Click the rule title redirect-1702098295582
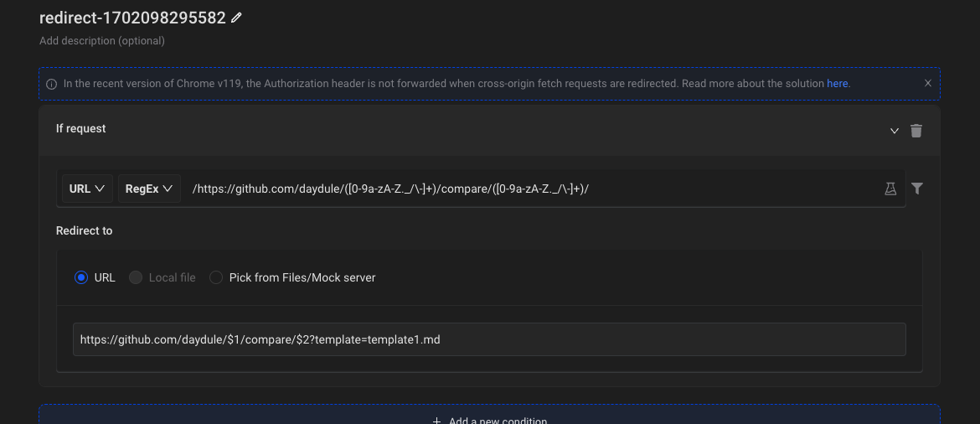 tap(132, 18)
